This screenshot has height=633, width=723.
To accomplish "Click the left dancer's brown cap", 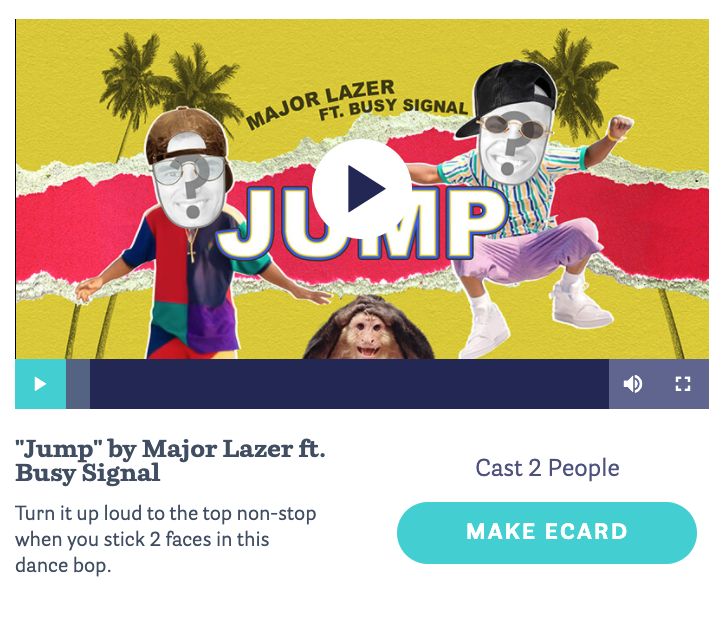I will (x=187, y=138).
